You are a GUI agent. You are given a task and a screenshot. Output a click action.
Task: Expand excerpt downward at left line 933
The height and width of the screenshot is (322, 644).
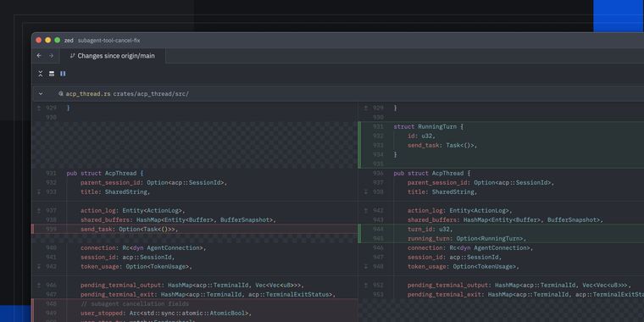coord(39,192)
